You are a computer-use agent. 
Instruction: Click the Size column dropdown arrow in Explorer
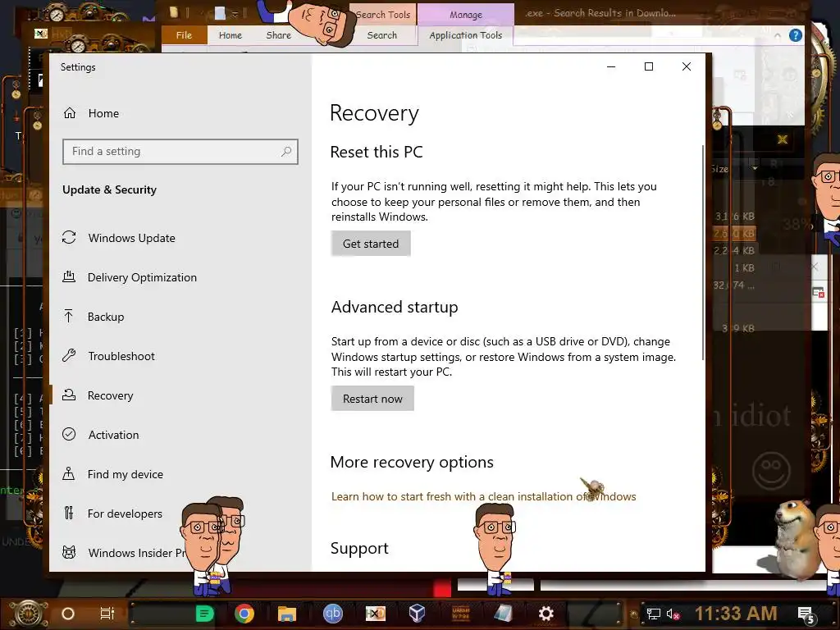(755, 168)
